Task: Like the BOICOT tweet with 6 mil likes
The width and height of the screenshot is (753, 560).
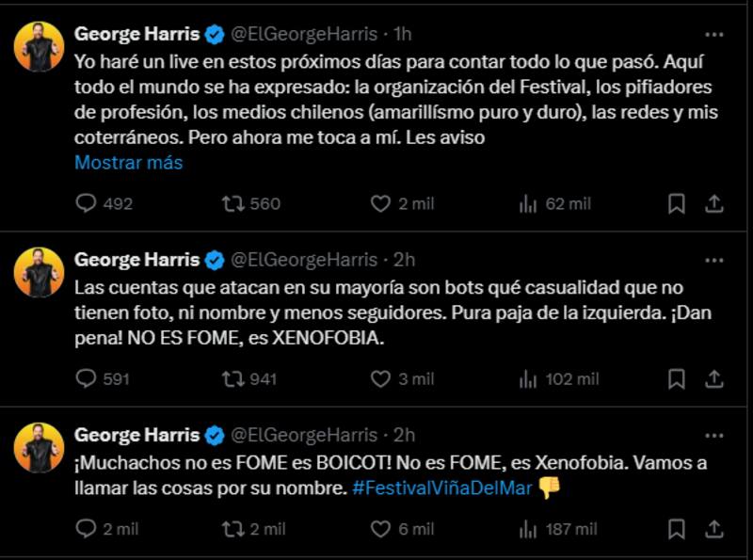Action: tap(380, 529)
